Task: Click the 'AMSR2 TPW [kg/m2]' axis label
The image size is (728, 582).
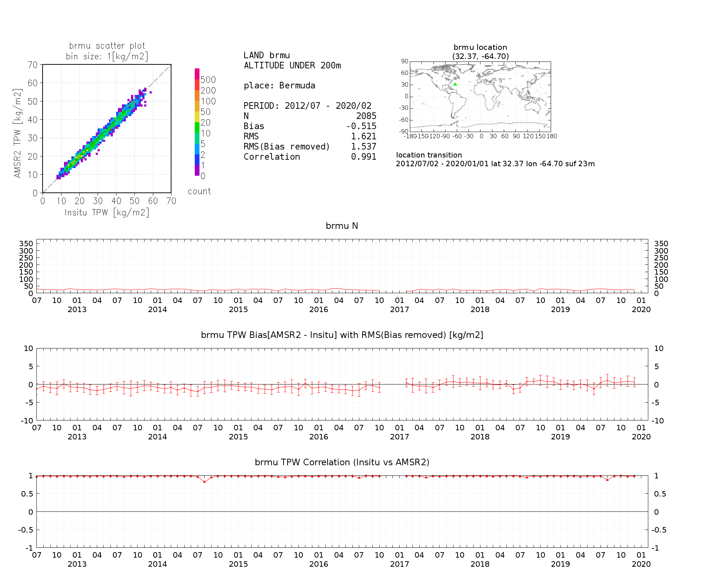Action: pos(17,133)
